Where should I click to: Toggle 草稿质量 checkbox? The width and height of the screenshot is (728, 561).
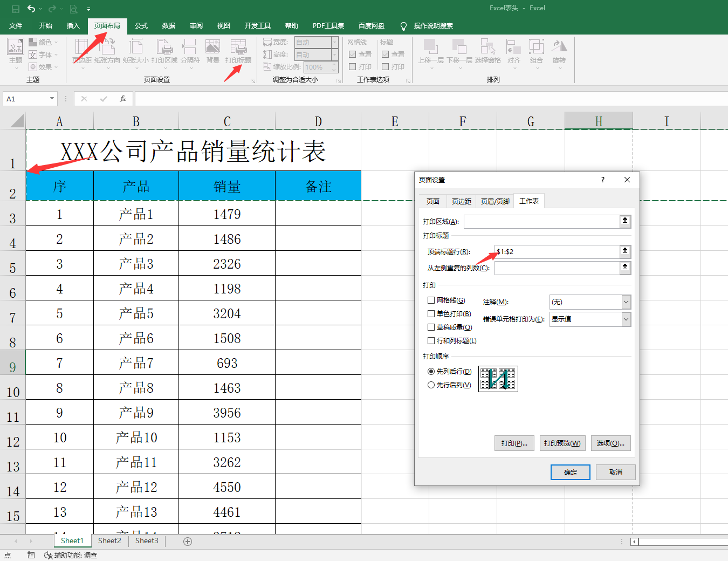(431, 327)
